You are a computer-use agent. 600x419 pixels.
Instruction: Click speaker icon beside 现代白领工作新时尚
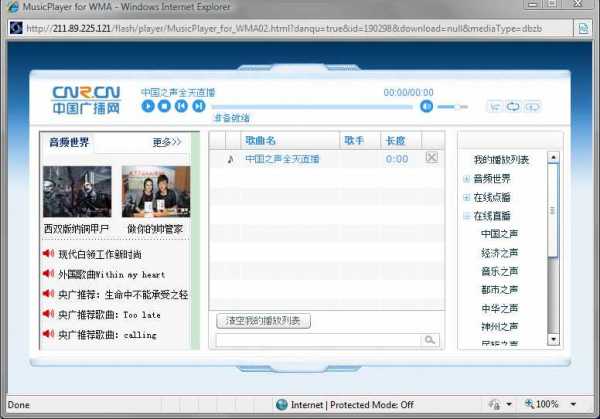pyautogui.click(x=48, y=253)
